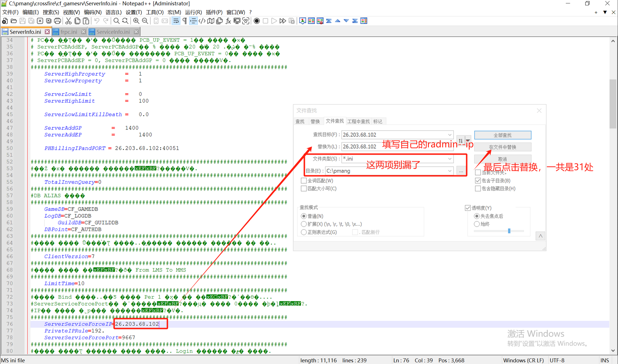
Task: Enable the 全词匹配(W) checkbox
Action: pos(304,180)
